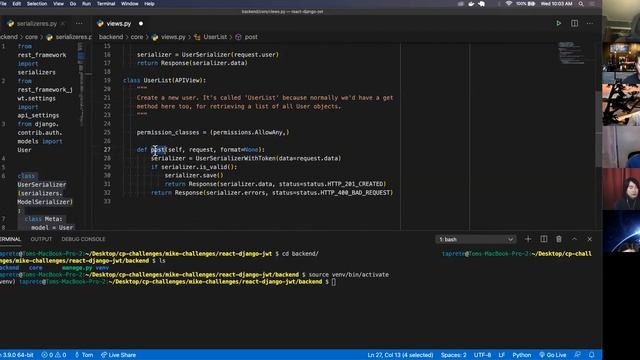Screen dimensions: 640x360
Task: Open macOS Spotlight search icon
Action: (x=581, y=4)
